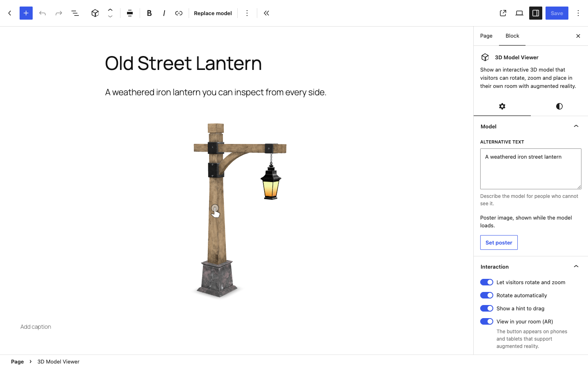Viewport: 588px width, 368px height.
Task: Open the document overview list view
Action: 75,13
